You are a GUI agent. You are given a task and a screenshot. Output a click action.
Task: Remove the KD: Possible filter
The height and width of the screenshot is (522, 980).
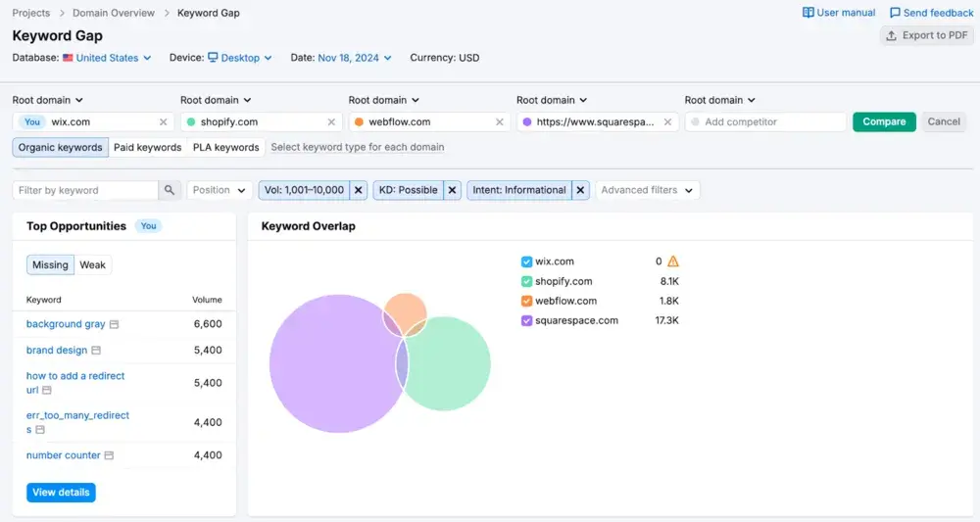click(x=452, y=190)
